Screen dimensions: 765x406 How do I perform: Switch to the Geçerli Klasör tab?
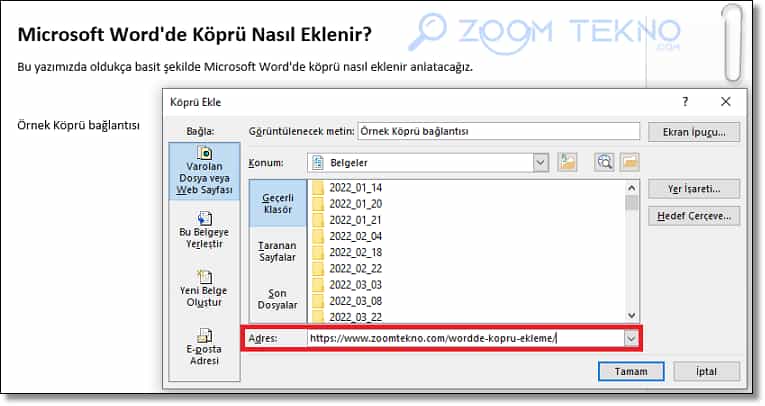tap(278, 203)
